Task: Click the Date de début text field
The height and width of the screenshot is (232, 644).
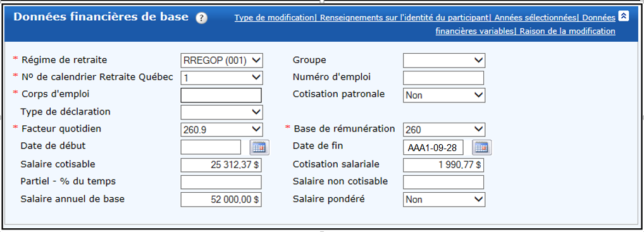Action: (211, 147)
